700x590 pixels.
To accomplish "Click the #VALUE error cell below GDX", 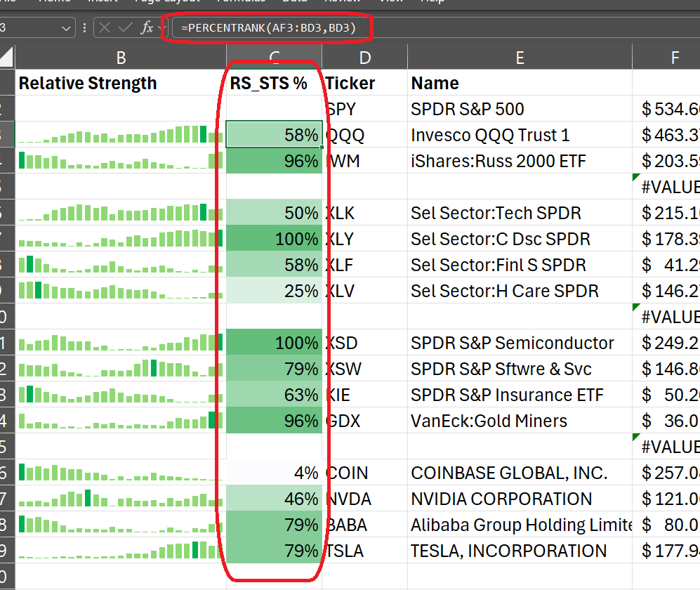I will [666, 446].
